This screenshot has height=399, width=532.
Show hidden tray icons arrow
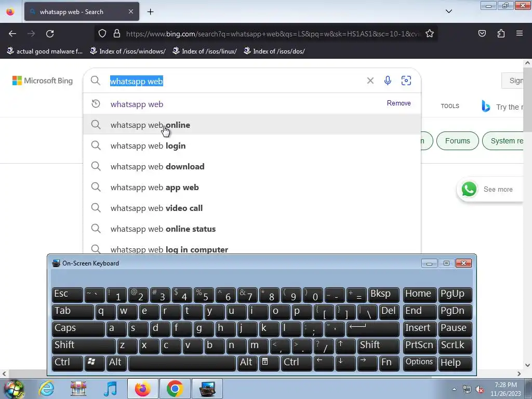454,390
